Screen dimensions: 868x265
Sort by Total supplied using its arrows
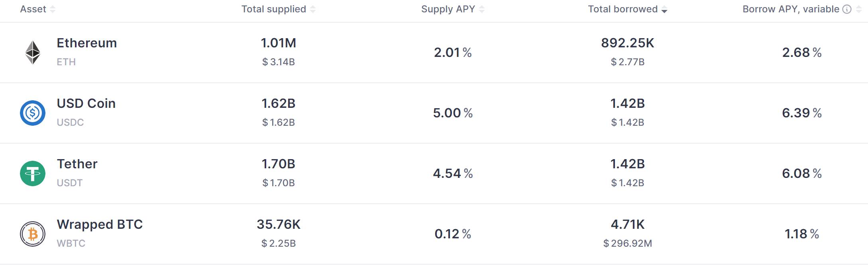coord(313,9)
